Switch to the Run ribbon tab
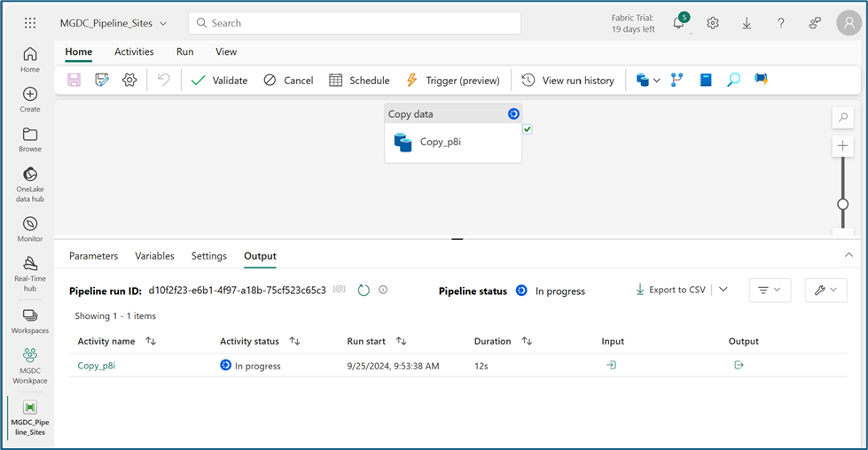Screen dimensions: 868x450 (185, 51)
